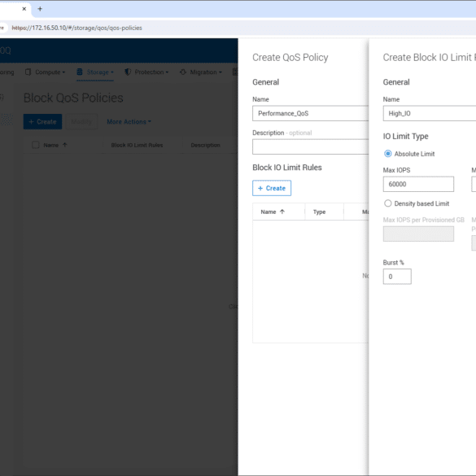Click the IO Limit Type heading
Viewport: 476px width, 476px height.
point(405,137)
